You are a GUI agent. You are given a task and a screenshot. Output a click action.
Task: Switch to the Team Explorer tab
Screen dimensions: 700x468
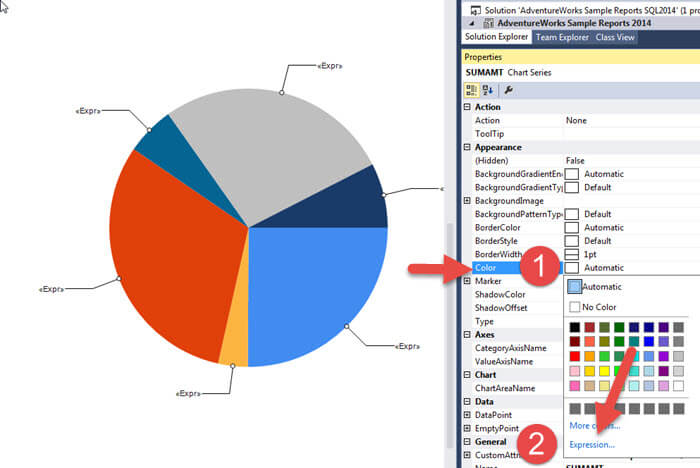(x=562, y=38)
